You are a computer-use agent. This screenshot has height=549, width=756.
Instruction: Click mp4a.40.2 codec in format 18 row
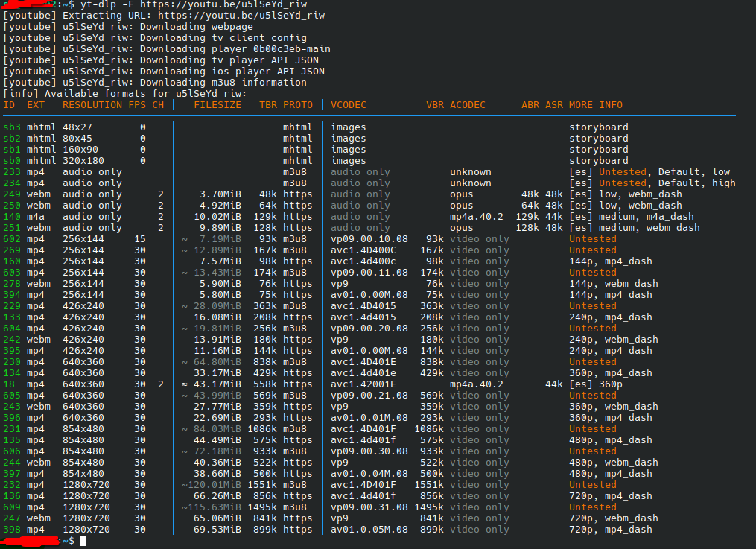(x=477, y=384)
